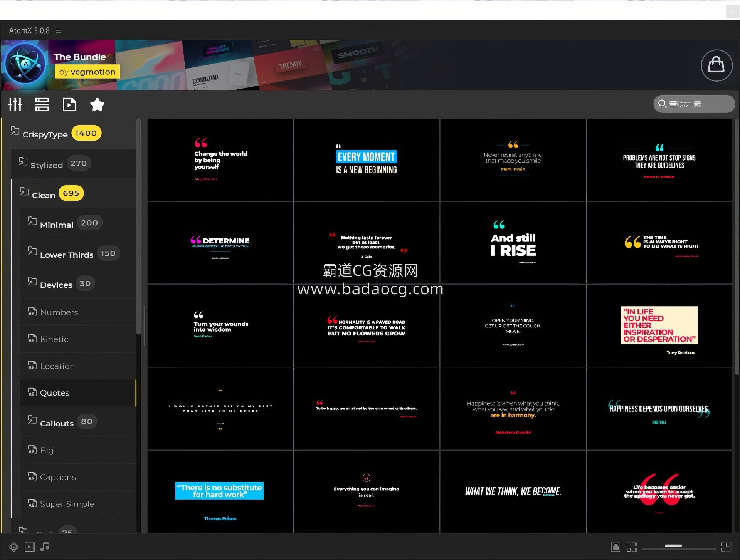
Task: Click the search elements input field
Action: pyautogui.click(x=694, y=104)
